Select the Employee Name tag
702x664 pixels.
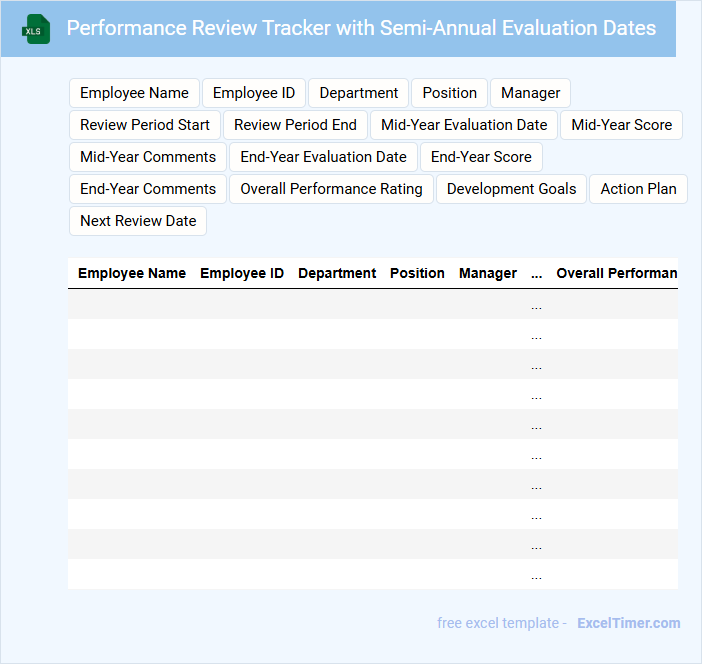[134, 93]
